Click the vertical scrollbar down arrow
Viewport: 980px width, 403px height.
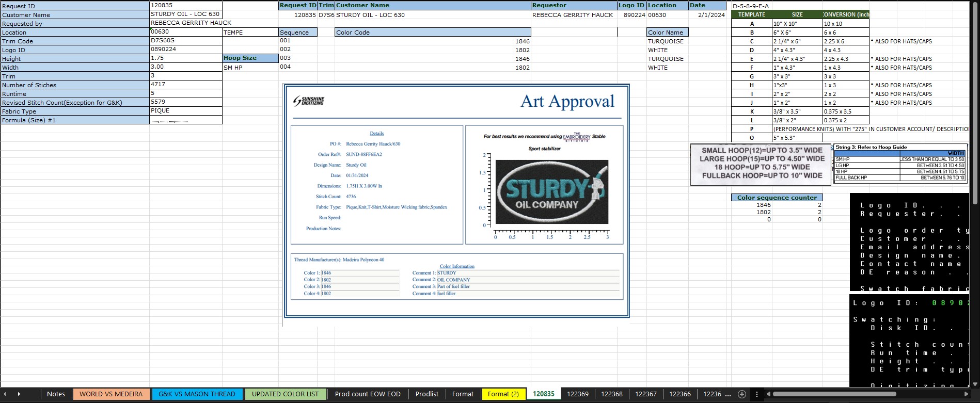pos(975,384)
